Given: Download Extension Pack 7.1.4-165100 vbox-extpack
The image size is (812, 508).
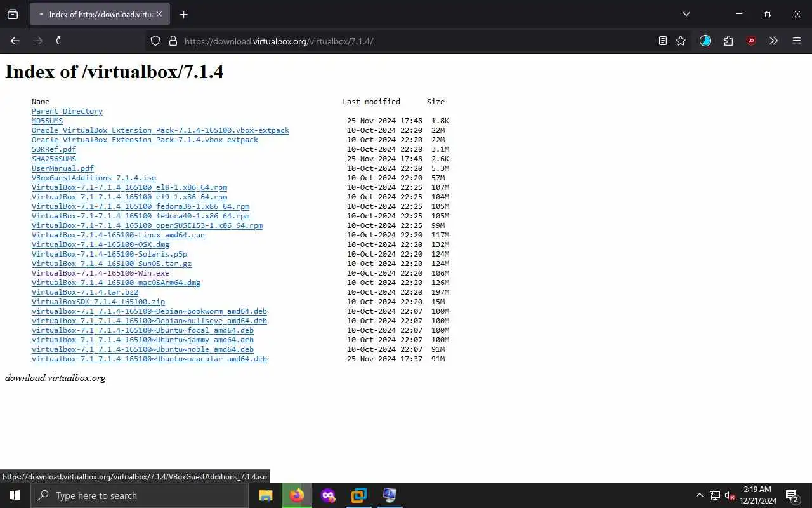Looking at the screenshot, I should [160, 130].
